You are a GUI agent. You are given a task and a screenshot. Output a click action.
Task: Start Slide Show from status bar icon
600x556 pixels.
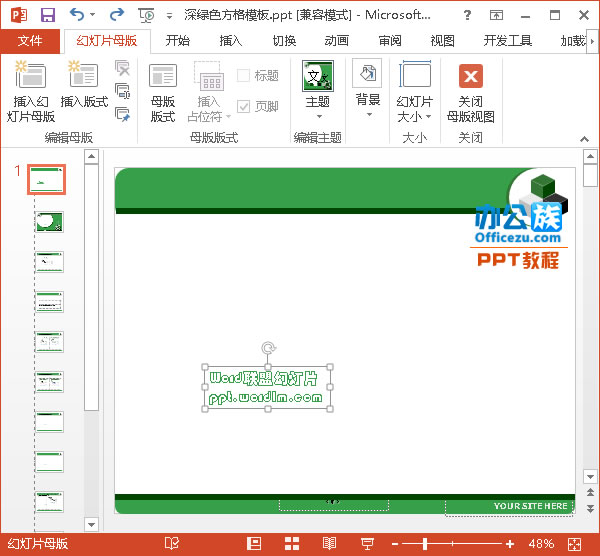(x=367, y=543)
